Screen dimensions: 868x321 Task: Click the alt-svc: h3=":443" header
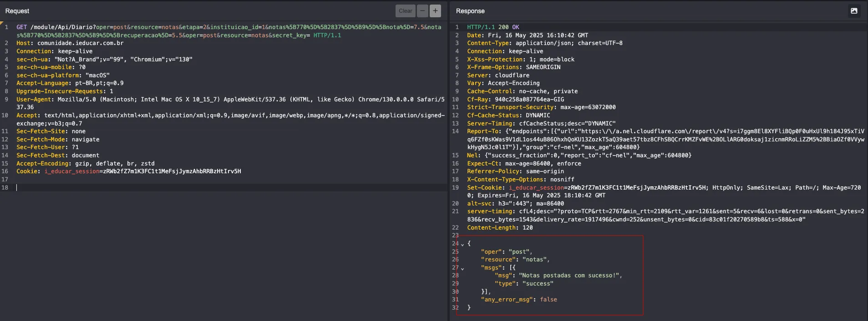tap(515, 204)
